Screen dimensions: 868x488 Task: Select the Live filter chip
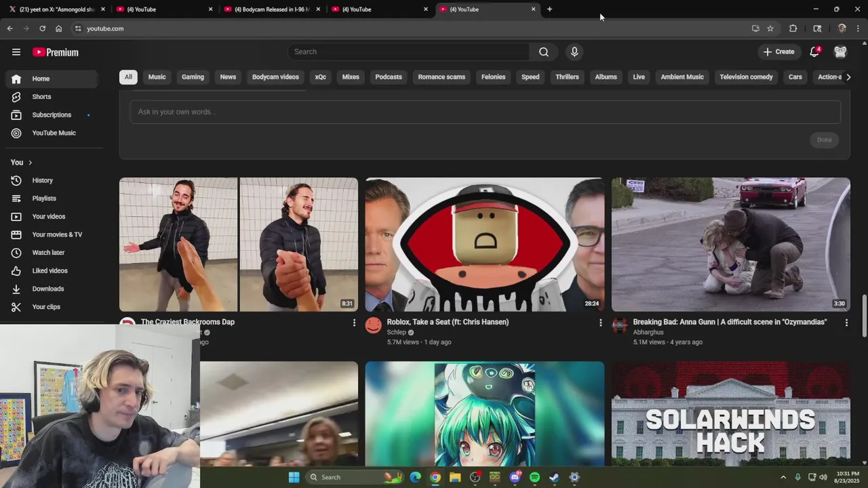coord(639,77)
